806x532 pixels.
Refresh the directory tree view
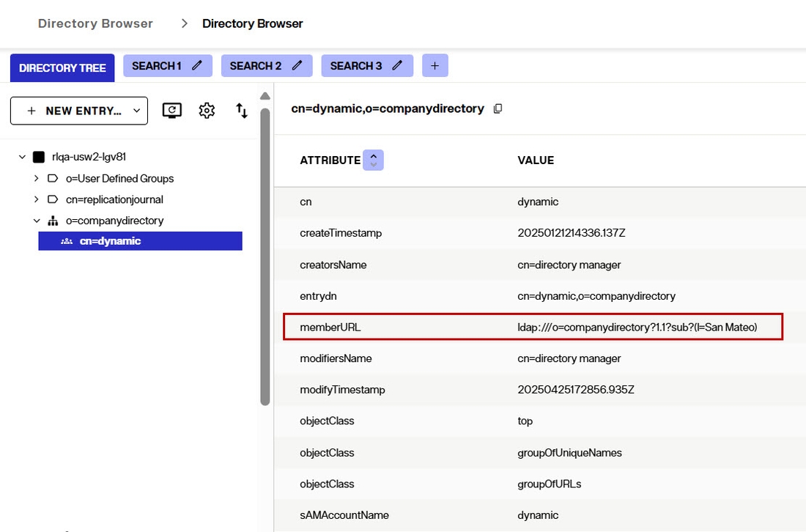tap(171, 110)
